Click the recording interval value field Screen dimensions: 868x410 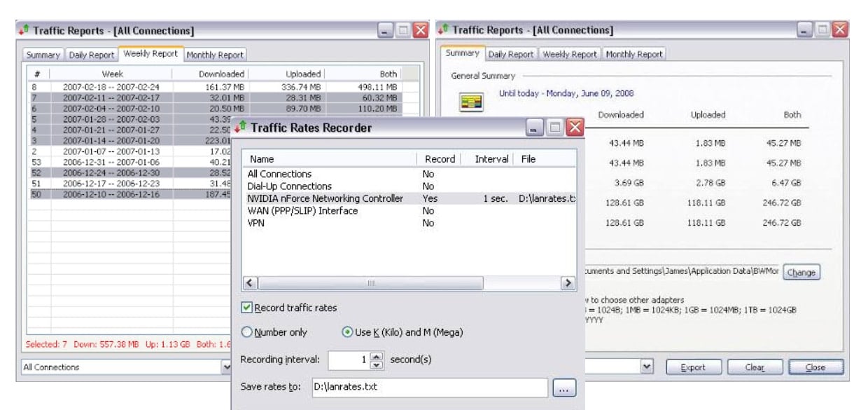(349, 360)
